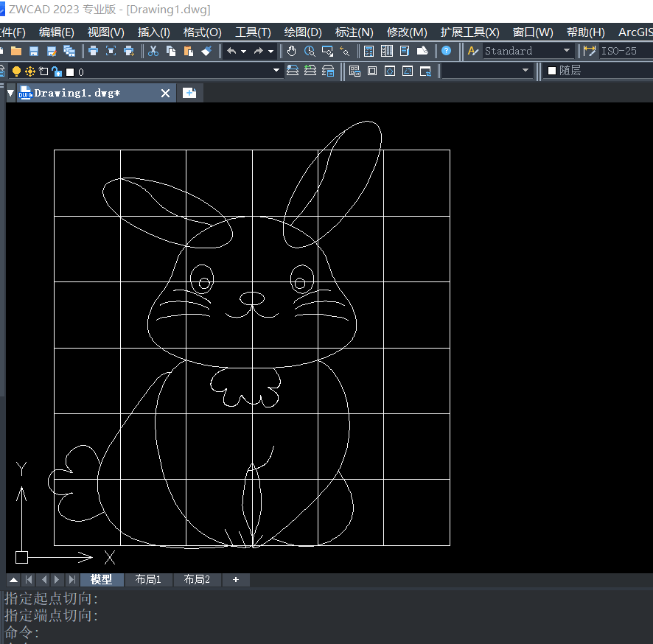Open the 视图(V) menu
Viewport: 653px width, 644px height.
pos(106,32)
